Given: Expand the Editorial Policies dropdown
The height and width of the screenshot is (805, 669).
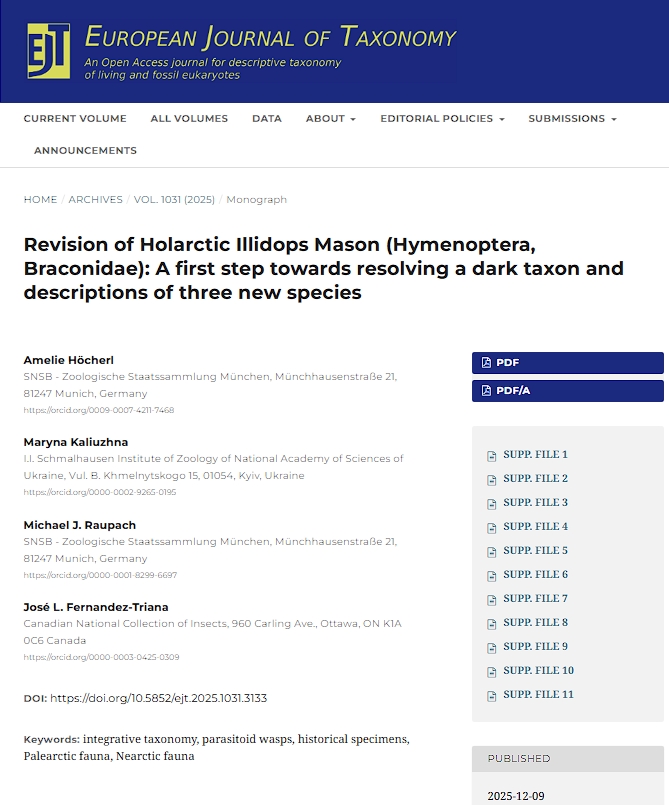Looking at the screenshot, I should 441,119.
